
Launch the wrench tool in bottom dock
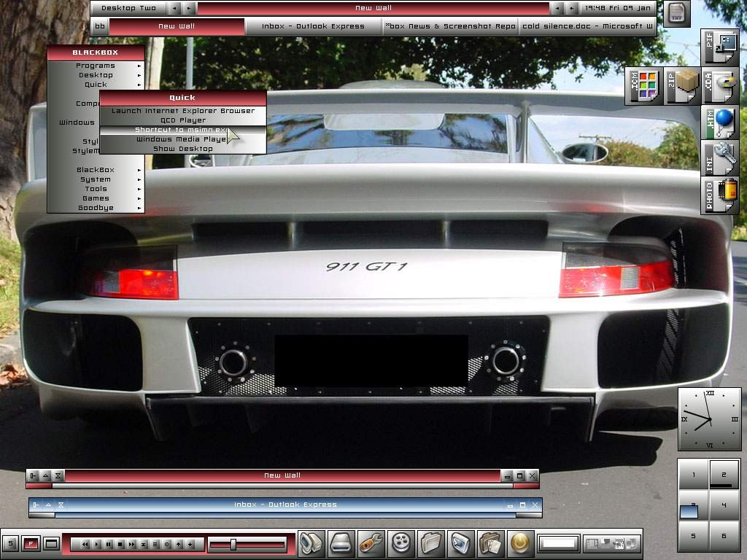click(372, 542)
